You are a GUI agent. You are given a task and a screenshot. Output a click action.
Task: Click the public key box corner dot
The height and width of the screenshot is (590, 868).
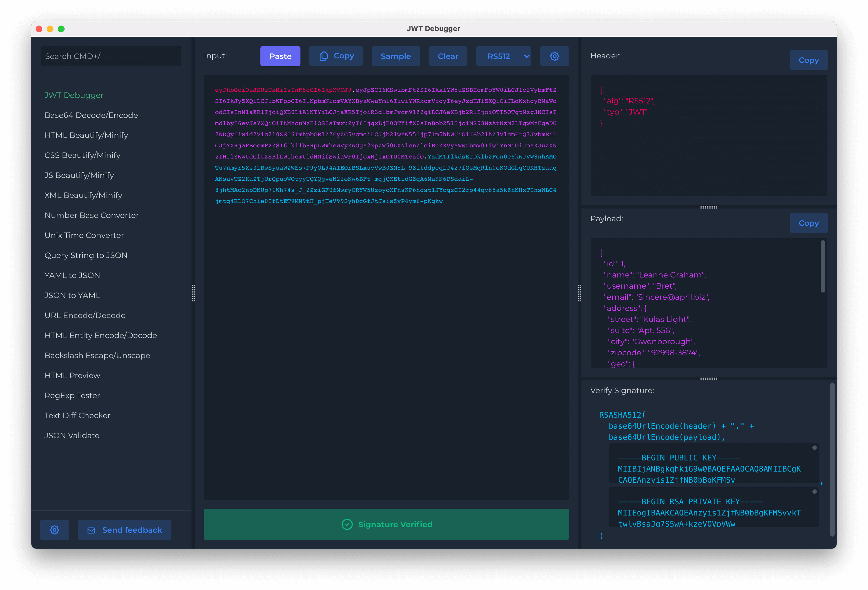click(x=814, y=447)
